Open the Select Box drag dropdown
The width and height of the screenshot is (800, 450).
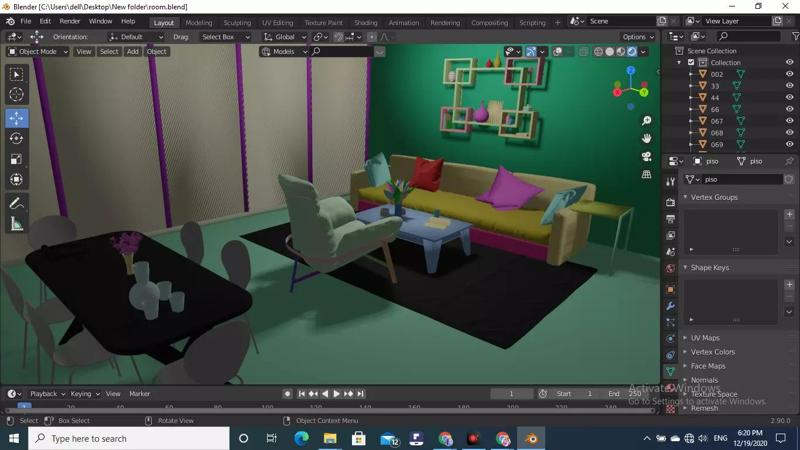tap(226, 37)
